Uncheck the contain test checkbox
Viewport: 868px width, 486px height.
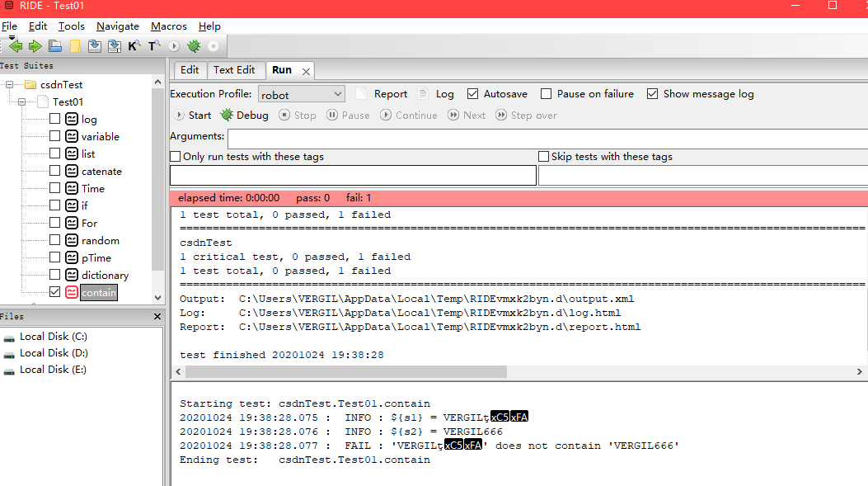click(54, 291)
